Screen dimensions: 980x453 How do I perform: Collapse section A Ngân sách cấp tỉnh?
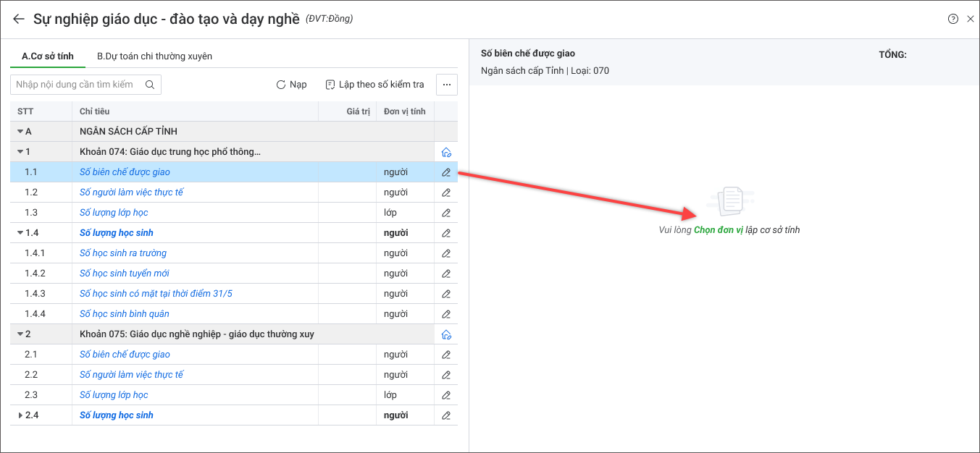point(20,132)
